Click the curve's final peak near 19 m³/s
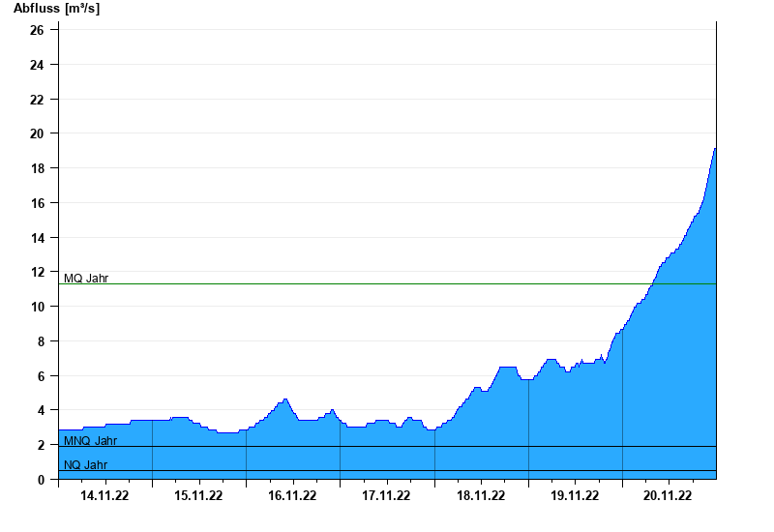Image resolution: width=774 pixels, height=532 pixels. coord(715,149)
